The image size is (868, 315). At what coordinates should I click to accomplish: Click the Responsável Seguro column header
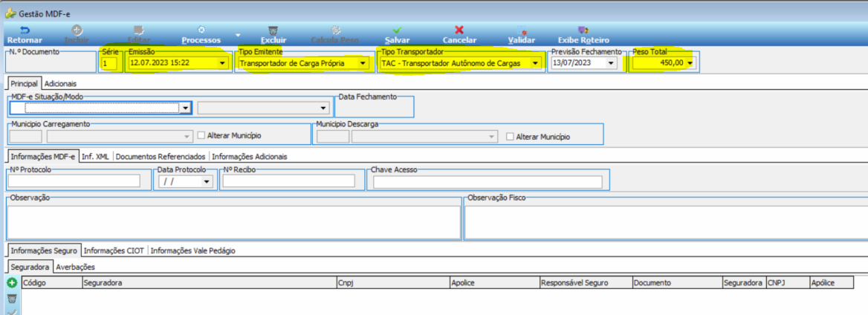[586, 283]
